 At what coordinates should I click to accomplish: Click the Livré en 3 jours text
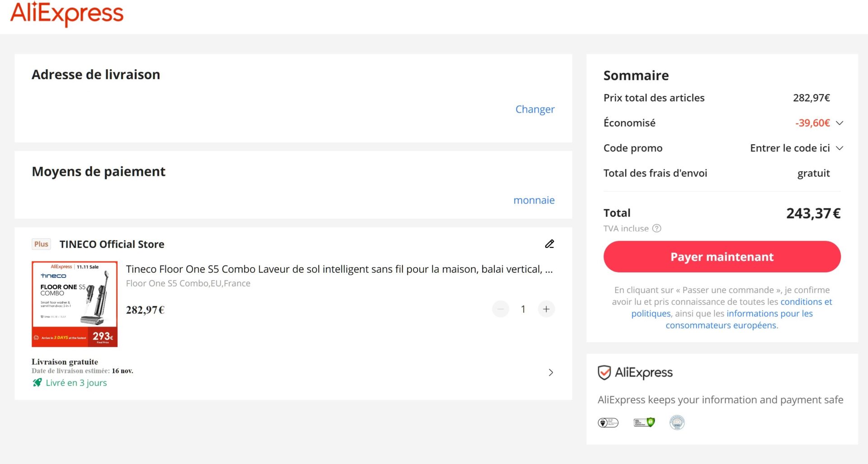[76, 383]
